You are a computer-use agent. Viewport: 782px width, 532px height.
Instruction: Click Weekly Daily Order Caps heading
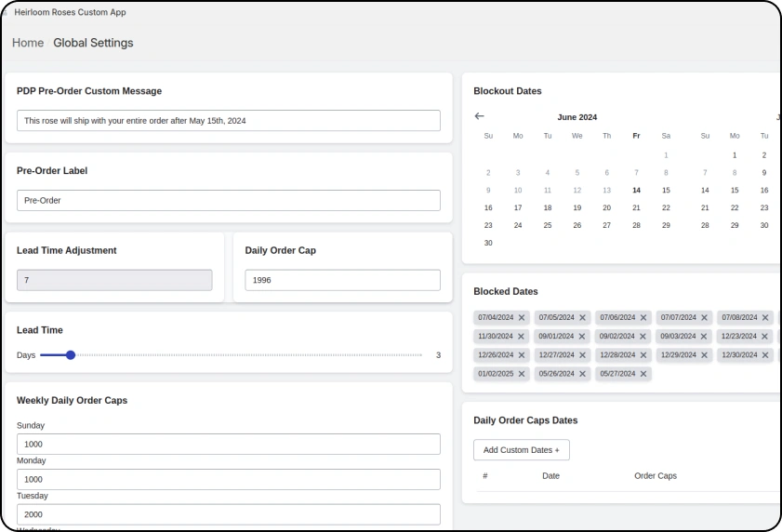pyautogui.click(x=72, y=400)
